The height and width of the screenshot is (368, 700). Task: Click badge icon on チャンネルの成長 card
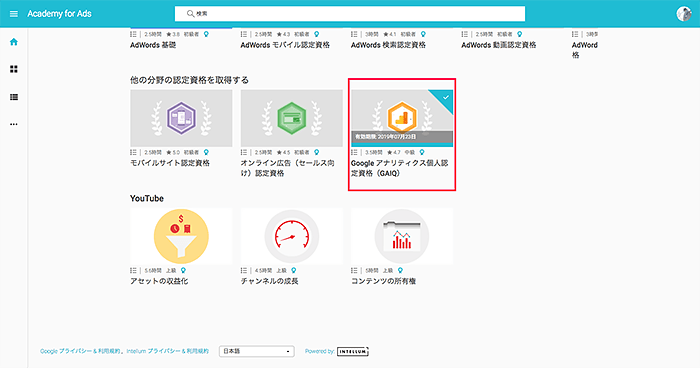[x=293, y=270]
